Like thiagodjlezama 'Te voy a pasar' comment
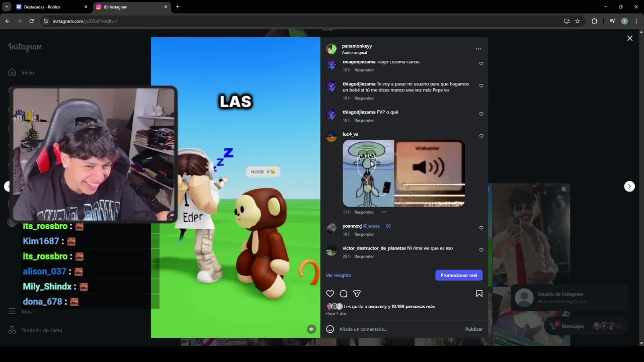The width and height of the screenshot is (644, 362). click(481, 86)
